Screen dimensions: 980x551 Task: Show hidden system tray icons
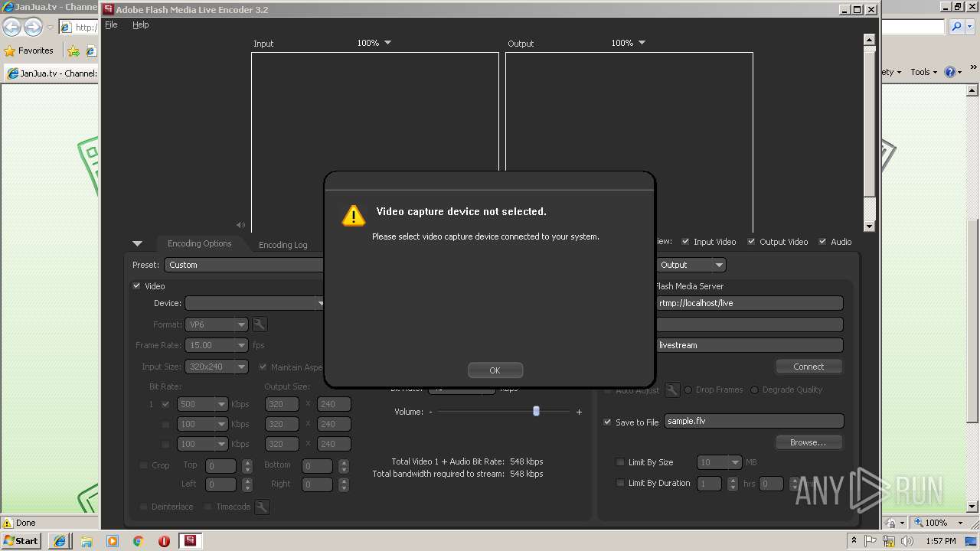(x=854, y=541)
